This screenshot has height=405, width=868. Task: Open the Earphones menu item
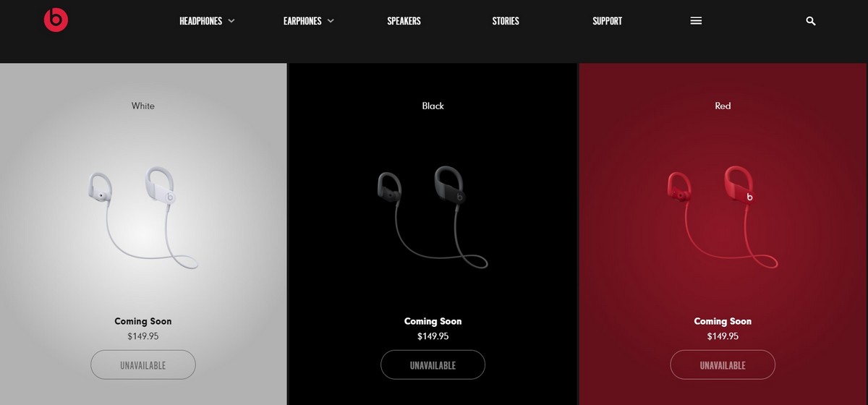302,21
